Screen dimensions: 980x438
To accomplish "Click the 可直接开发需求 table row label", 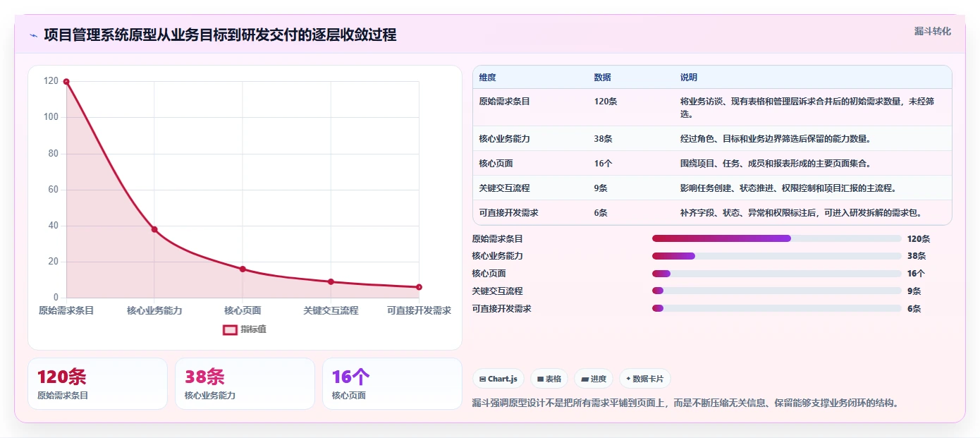I will 508,213.
